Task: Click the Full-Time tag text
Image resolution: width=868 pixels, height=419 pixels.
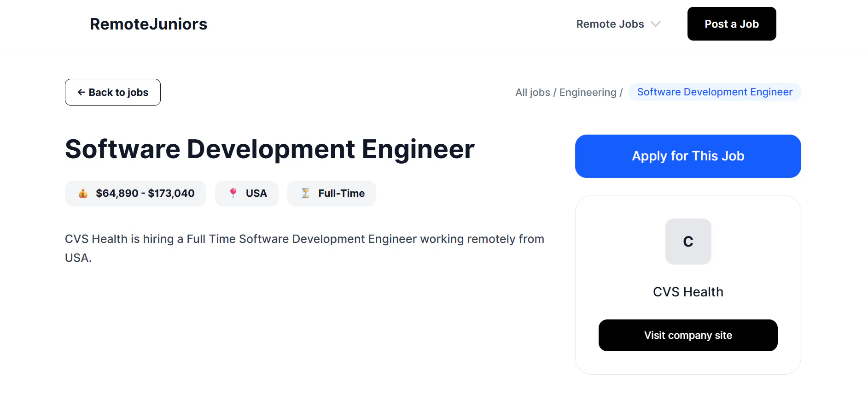Action: click(x=342, y=194)
